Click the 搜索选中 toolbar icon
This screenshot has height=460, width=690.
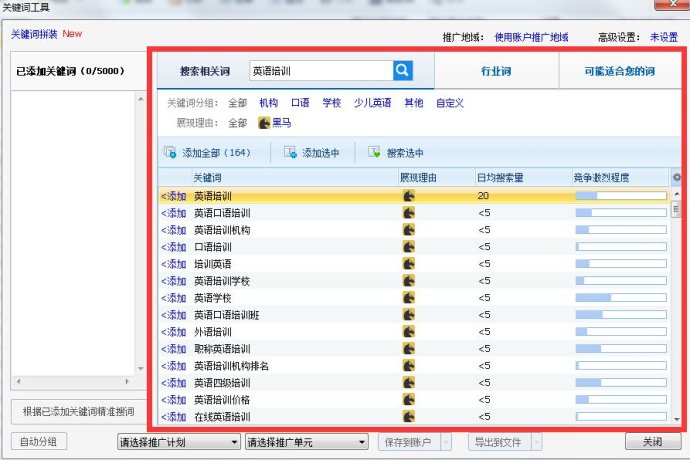[374, 152]
